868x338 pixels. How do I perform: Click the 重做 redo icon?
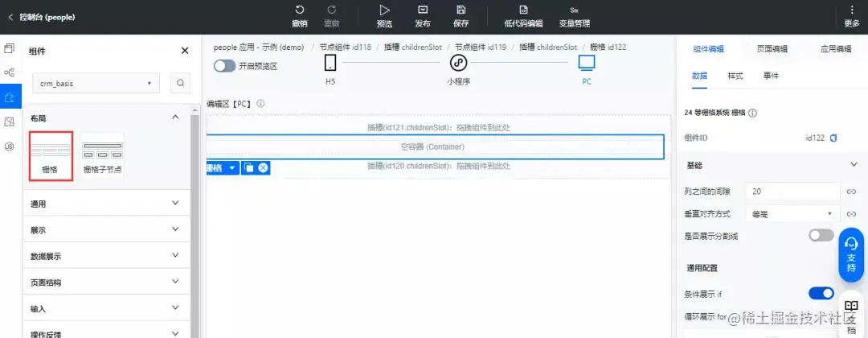tap(332, 10)
